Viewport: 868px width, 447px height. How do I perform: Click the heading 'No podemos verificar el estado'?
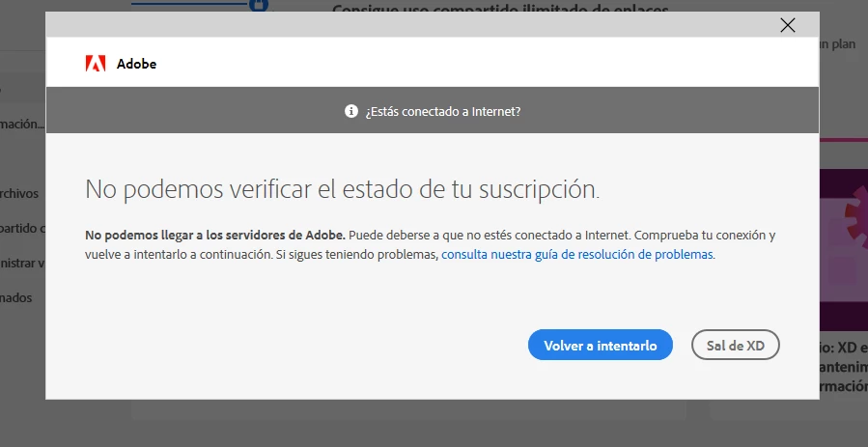click(x=342, y=189)
